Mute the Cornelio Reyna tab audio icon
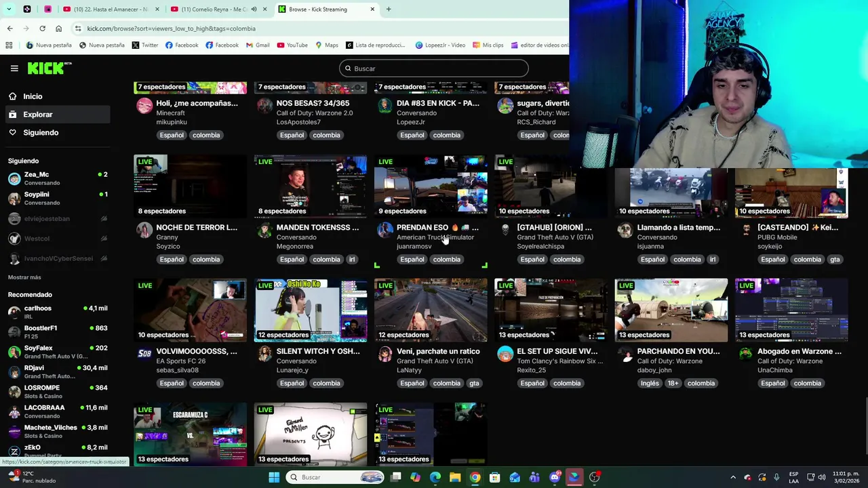Screen dimensions: 868x488 pyautogui.click(x=254, y=9)
